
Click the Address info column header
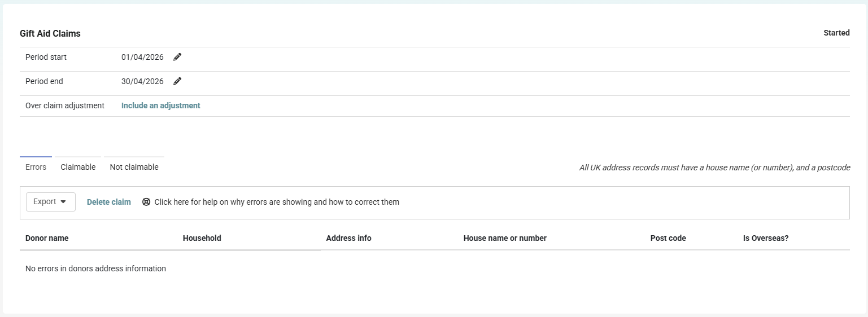coord(349,238)
